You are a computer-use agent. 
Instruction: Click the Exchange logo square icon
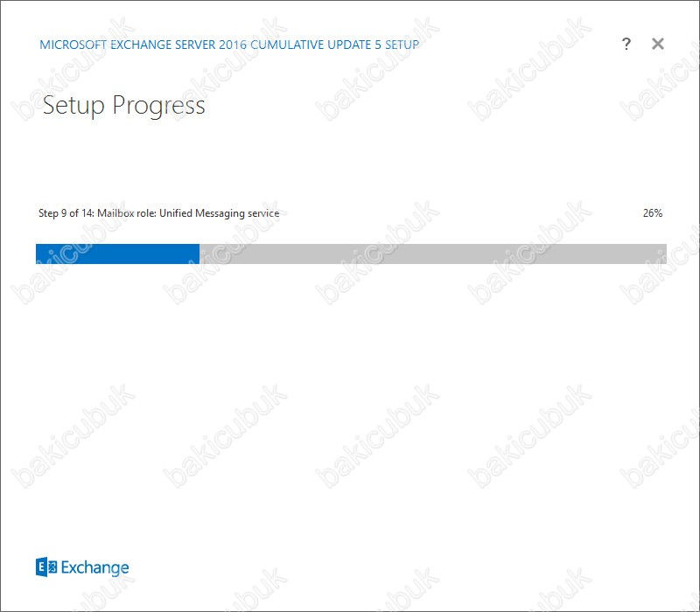coord(46,567)
